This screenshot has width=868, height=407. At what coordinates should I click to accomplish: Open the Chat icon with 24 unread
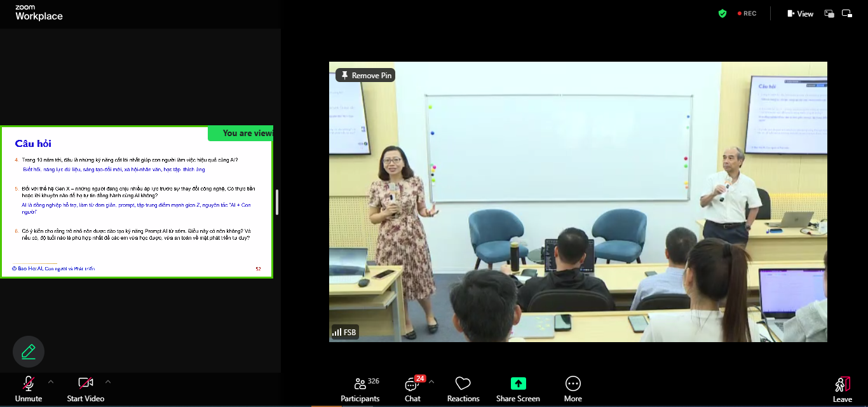(x=412, y=384)
